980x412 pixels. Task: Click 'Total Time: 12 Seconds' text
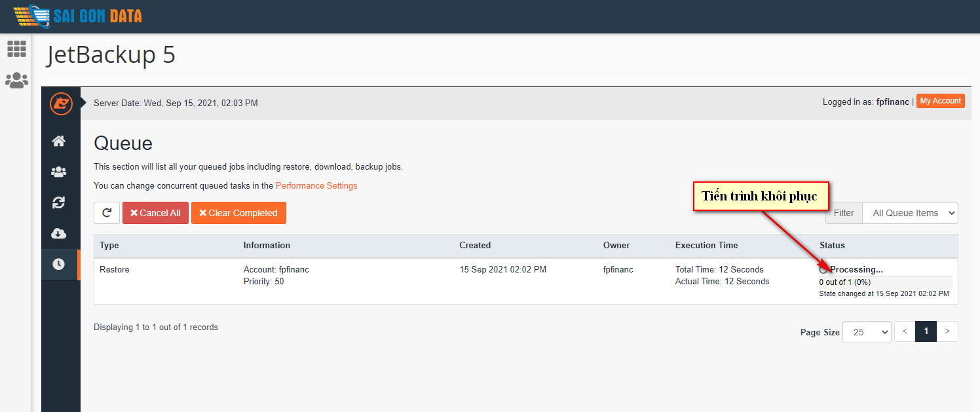pyautogui.click(x=719, y=269)
